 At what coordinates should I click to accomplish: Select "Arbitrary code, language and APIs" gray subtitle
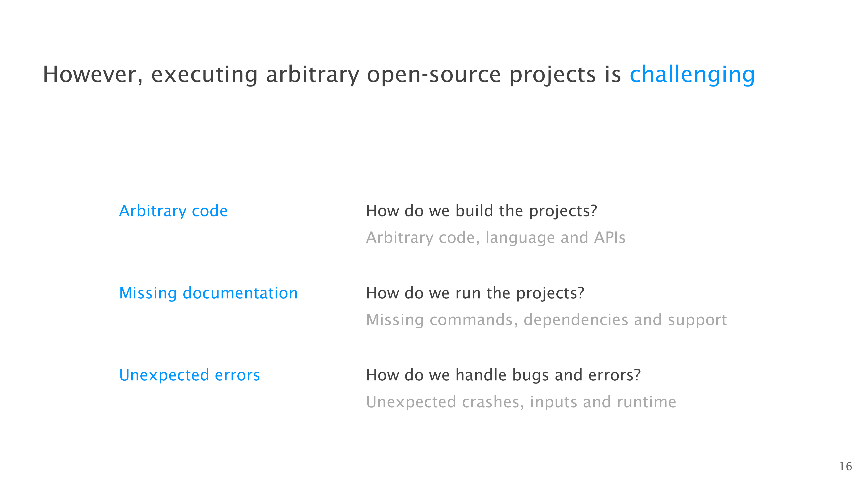(x=496, y=237)
